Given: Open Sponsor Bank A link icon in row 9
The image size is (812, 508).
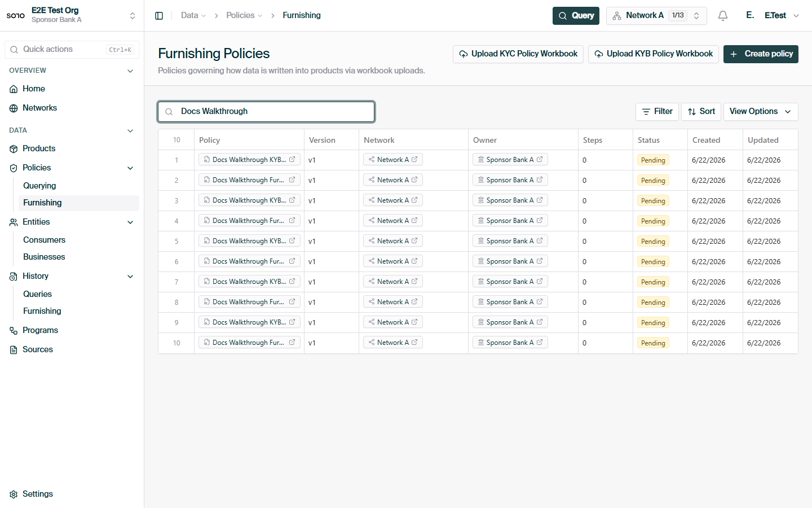Looking at the screenshot, I should [x=540, y=322].
